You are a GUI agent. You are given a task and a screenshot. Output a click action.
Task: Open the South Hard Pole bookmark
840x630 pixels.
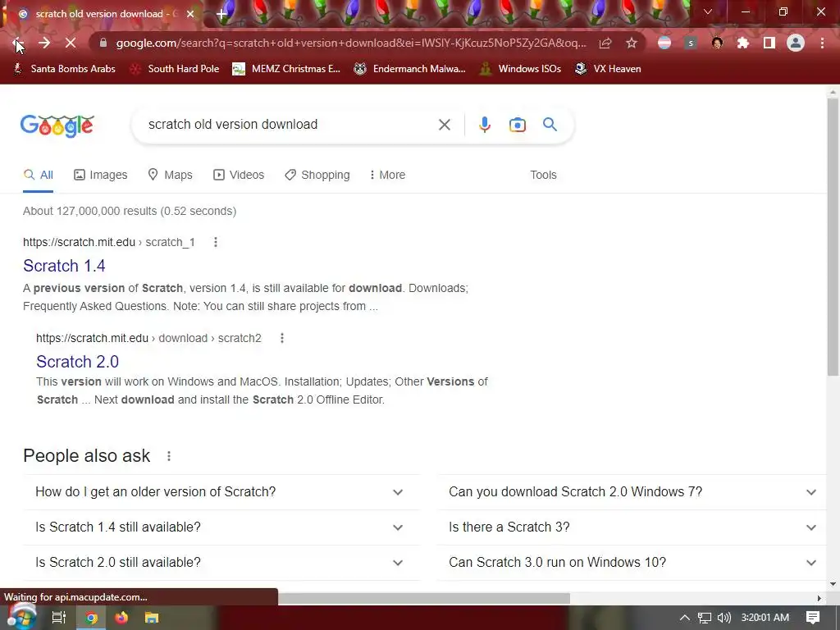(x=176, y=69)
